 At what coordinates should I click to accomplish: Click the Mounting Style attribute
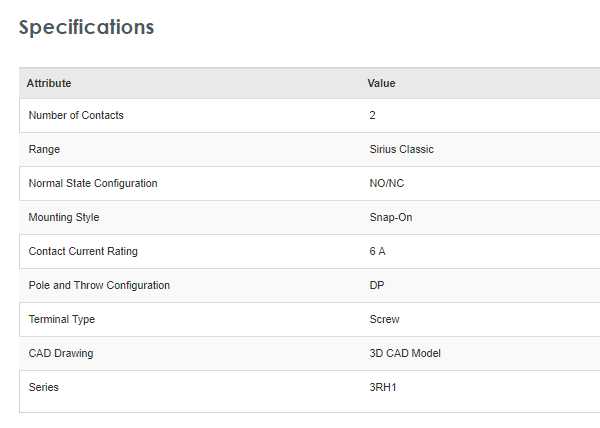click(x=64, y=217)
